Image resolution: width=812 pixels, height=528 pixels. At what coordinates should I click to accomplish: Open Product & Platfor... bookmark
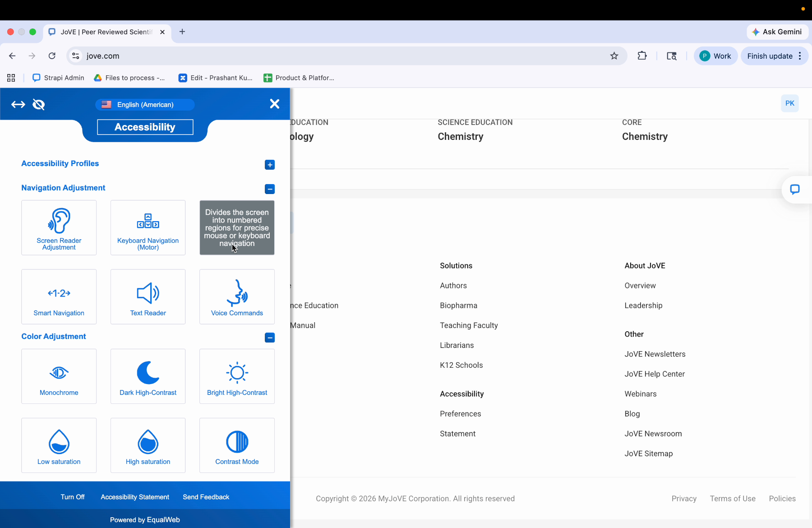[299, 78]
